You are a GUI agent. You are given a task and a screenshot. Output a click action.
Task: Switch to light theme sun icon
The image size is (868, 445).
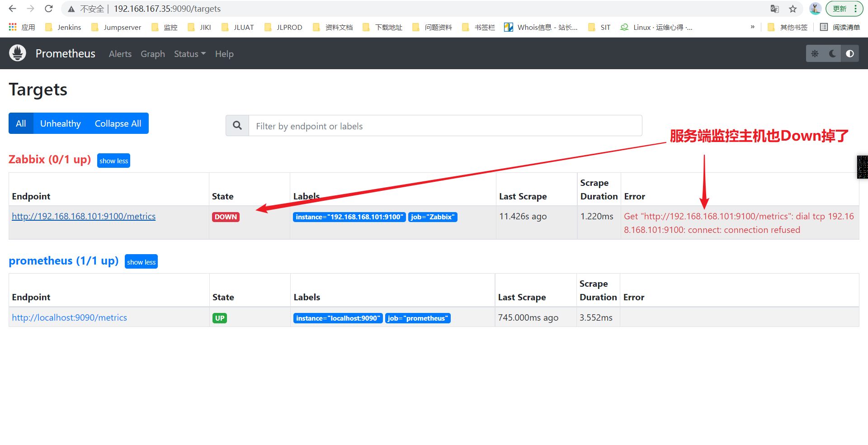coord(815,53)
